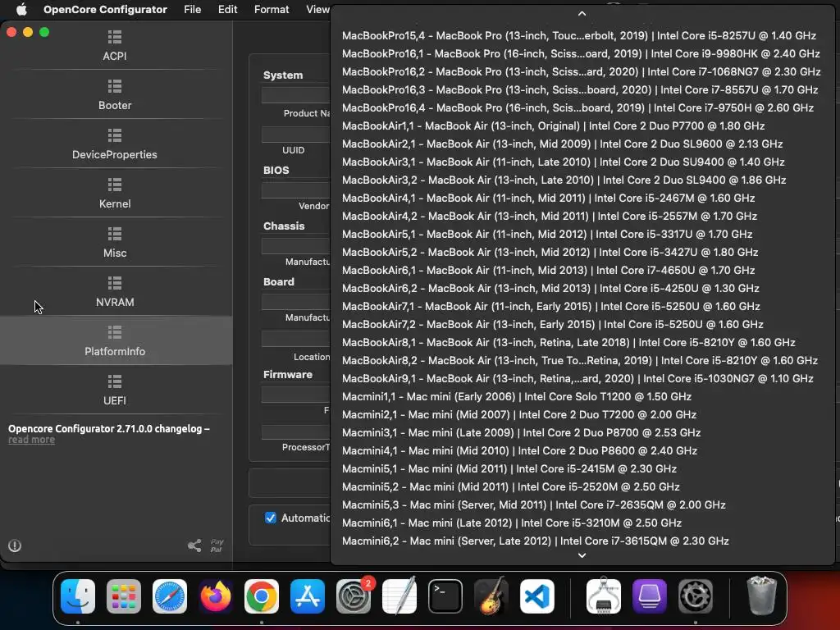
Task: Open the NVRAM section
Action: (115, 292)
